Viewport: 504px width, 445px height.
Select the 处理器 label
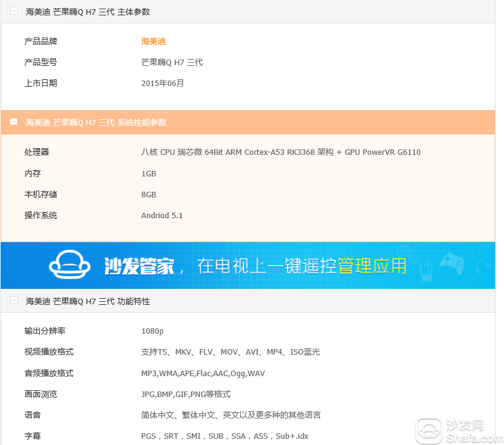(x=37, y=152)
